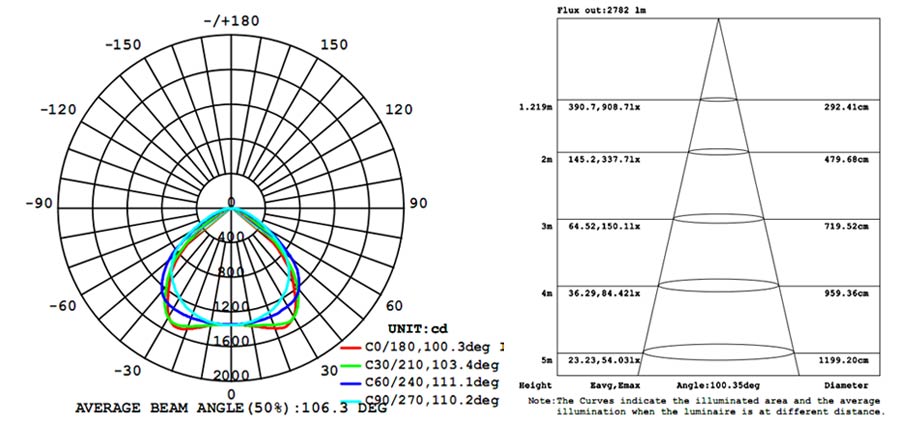Select the 150 angle label
The image size is (900, 427).
pyautogui.click(x=334, y=45)
